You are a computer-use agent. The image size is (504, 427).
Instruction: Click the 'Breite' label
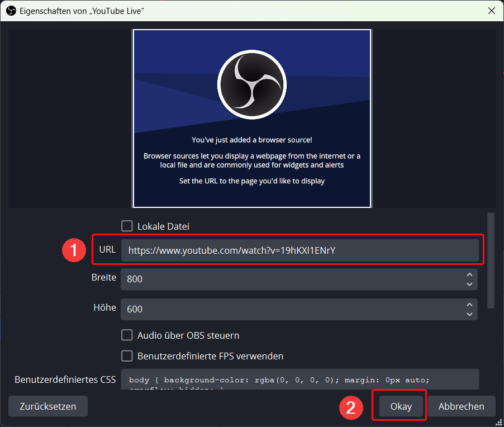click(103, 277)
